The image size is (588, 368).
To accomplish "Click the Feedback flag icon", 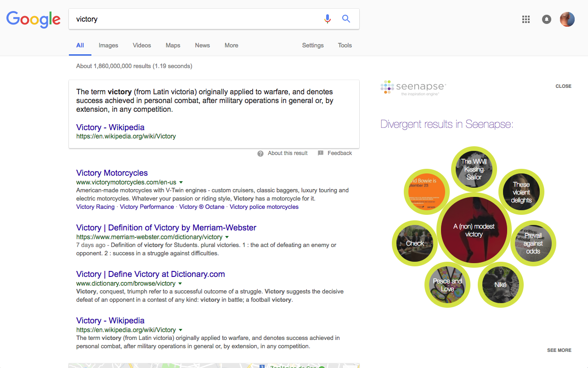I will 321,153.
